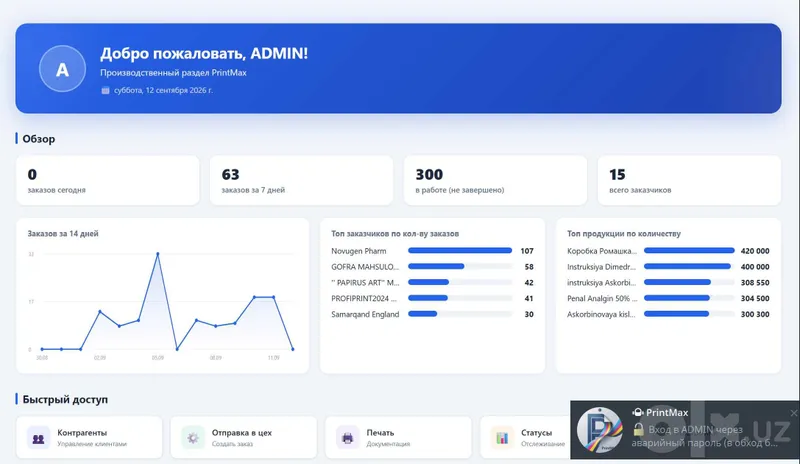Click the PAPIRUS ART customer name

pyautogui.click(x=365, y=283)
